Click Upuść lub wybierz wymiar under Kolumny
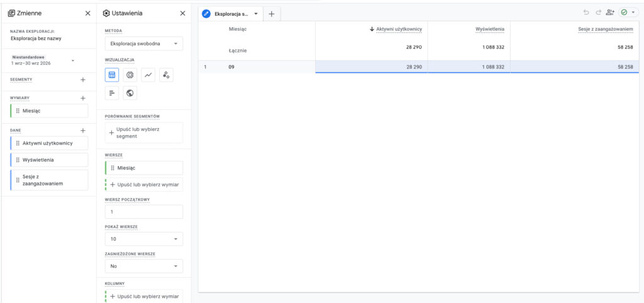The image size is (644, 303). click(144, 297)
